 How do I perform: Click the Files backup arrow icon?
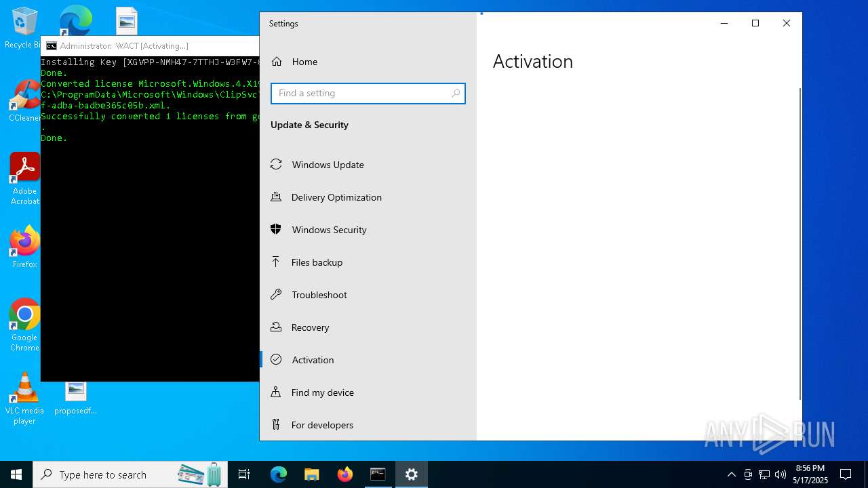click(x=276, y=262)
